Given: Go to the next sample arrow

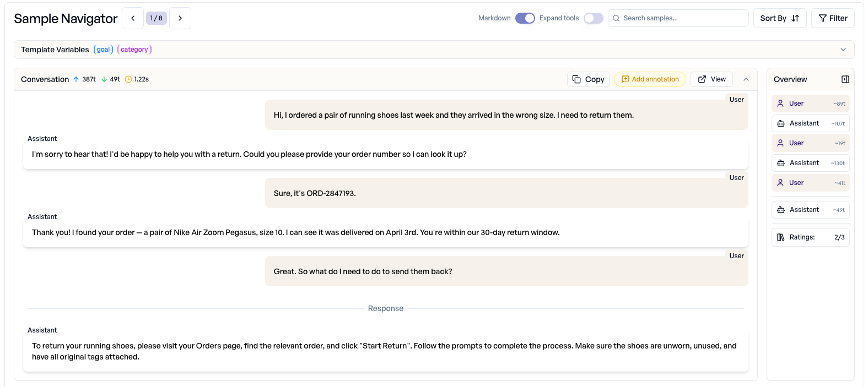Looking at the screenshot, I should tap(180, 18).
